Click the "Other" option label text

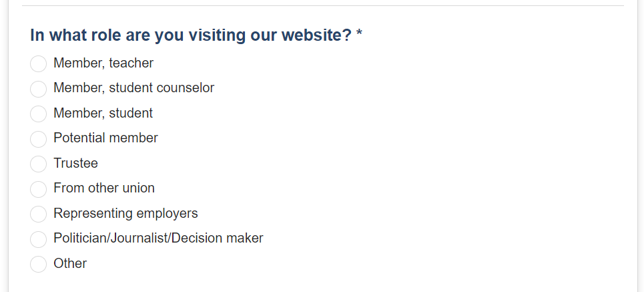click(70, 263)
